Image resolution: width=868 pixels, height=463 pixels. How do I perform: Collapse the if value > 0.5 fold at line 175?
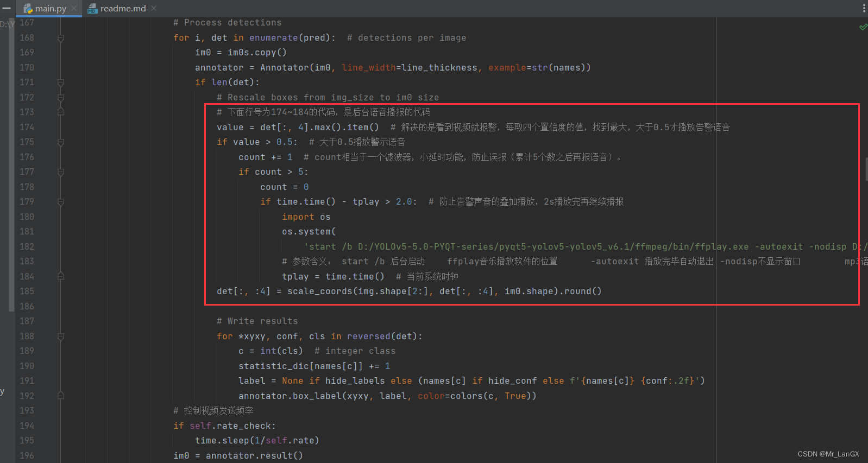[61, 142]
